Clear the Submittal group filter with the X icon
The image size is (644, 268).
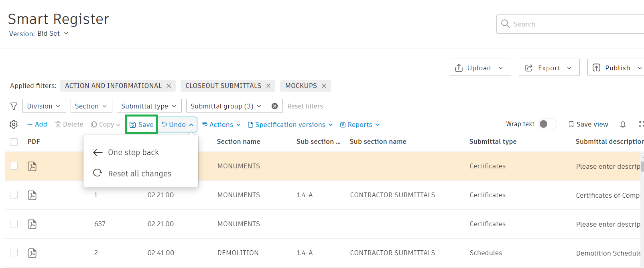[x=275, y=106]
